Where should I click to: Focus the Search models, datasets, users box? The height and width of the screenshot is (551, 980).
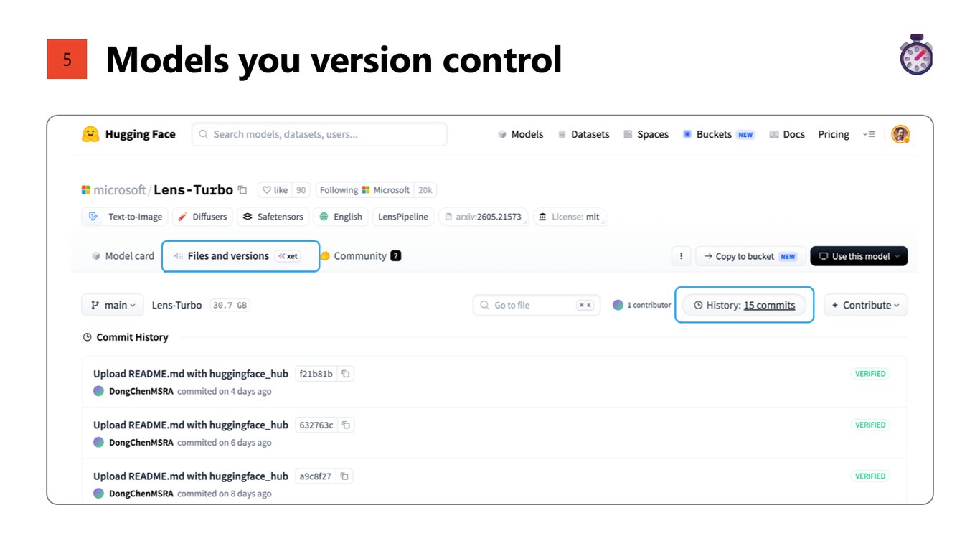319,134
